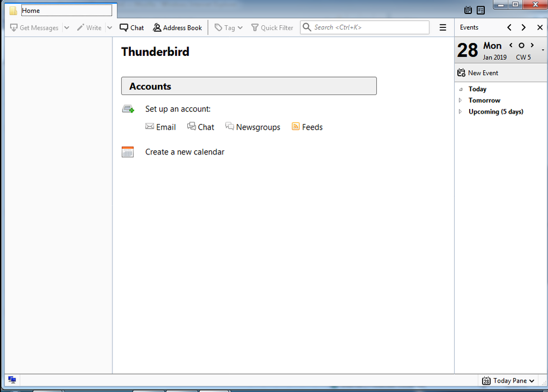Image resolution: width=548 pixels, height=392 pixels.
Task: Open the Today Pane dropdown arrow
Action: click(x=532, y=381)
